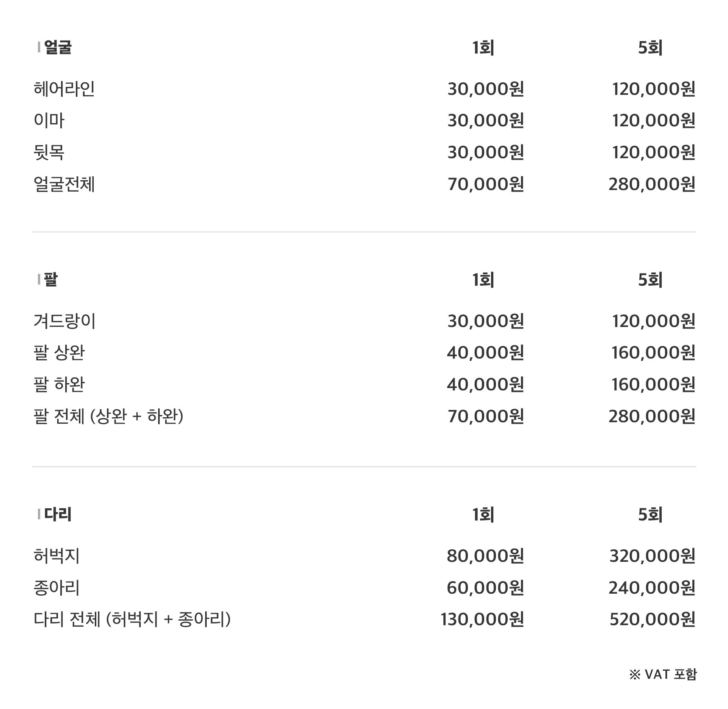Select 얼굴전체 5회 price 280,000원

pyautogui.click(x=652, y=184)
